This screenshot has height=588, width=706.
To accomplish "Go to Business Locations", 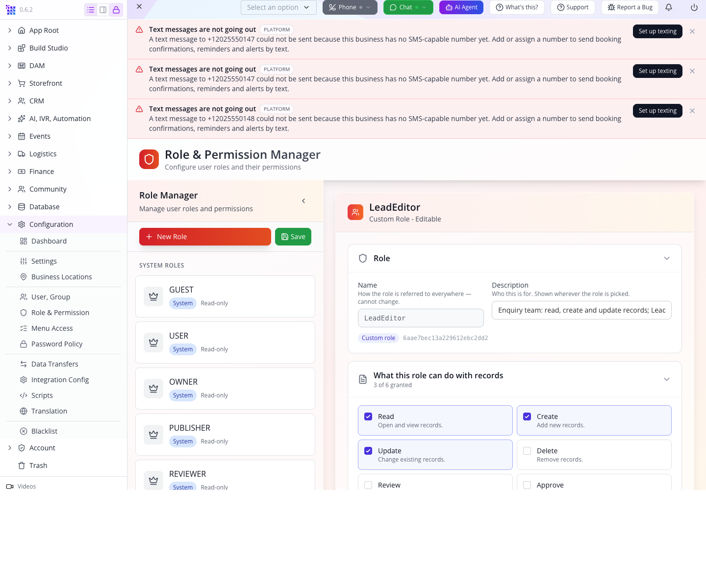I will pyautogui.click(x=62, y=277).
